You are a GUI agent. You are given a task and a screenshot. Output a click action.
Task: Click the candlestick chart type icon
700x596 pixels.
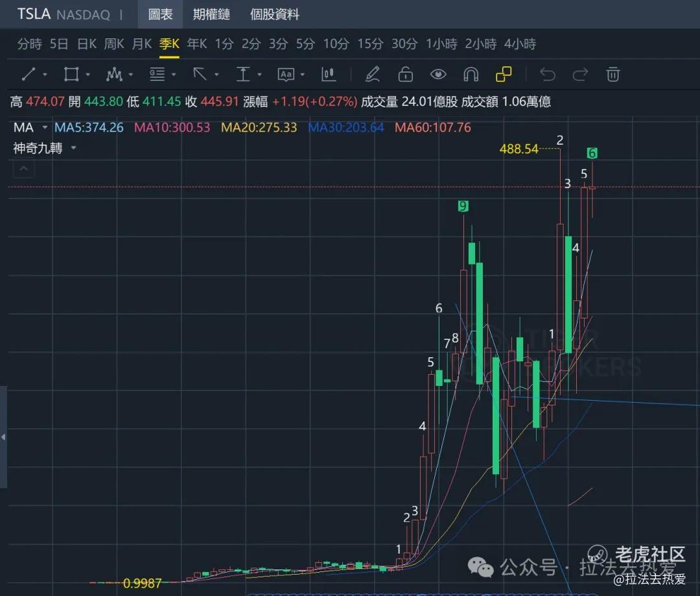329,74
